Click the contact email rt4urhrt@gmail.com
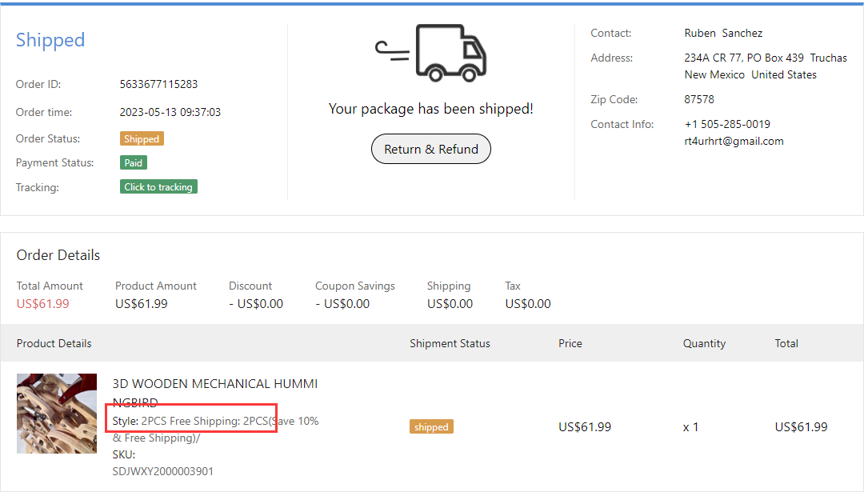 (x=734, y=141)
